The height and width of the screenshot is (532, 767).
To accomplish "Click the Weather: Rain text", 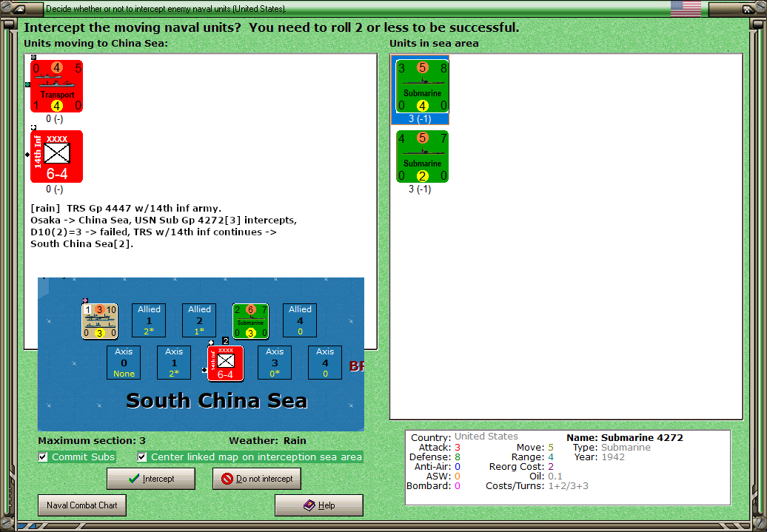I will coord(267,440).
